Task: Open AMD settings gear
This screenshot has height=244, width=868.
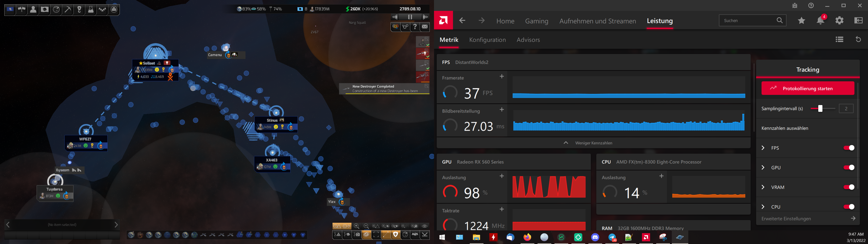Action: 839,21
